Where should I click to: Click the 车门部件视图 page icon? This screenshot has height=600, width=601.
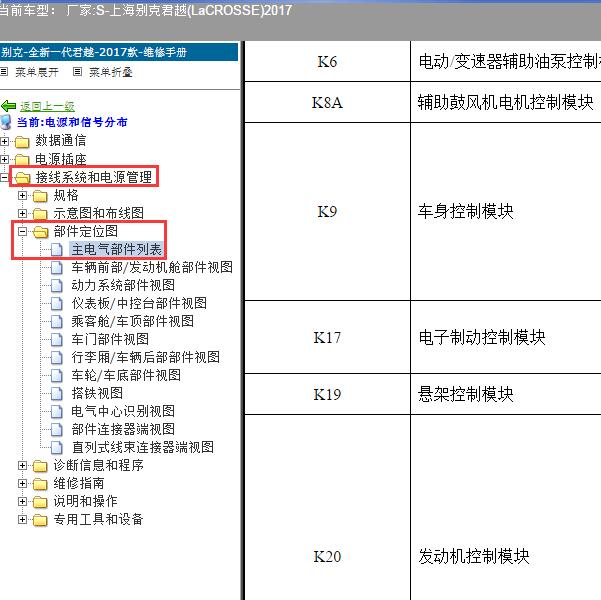(x=57, y=339)
